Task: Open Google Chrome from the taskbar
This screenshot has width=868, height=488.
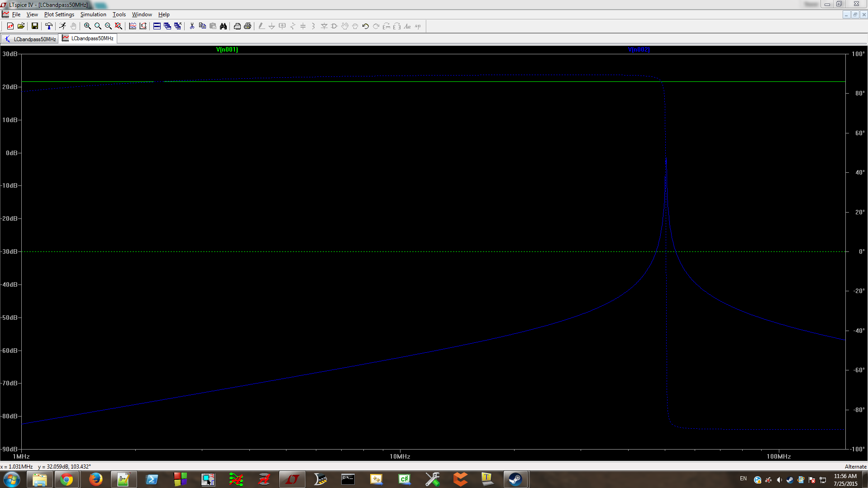Action: tap(67, 479)
